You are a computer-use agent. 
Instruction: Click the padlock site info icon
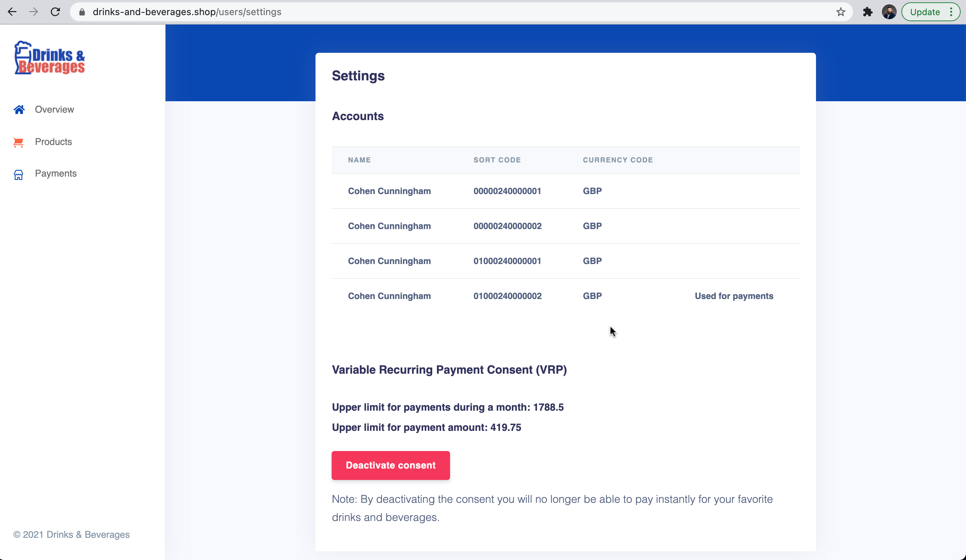82,12
